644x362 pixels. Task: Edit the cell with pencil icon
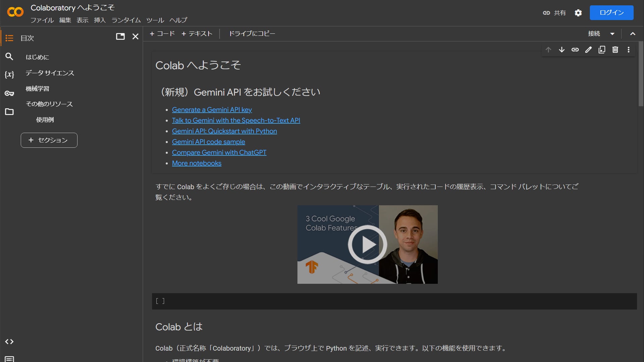click(x=589, y=50)
